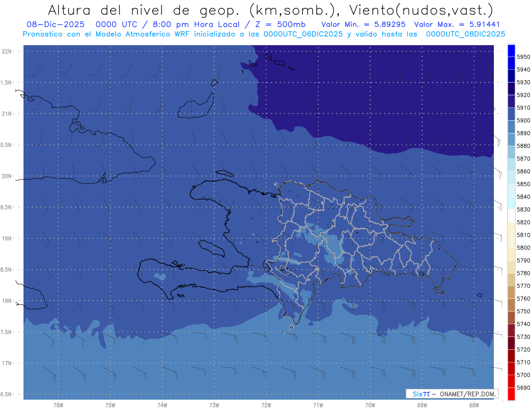Click the '5900' colorbar value
The image size is (532, 411).
point(524,121)
